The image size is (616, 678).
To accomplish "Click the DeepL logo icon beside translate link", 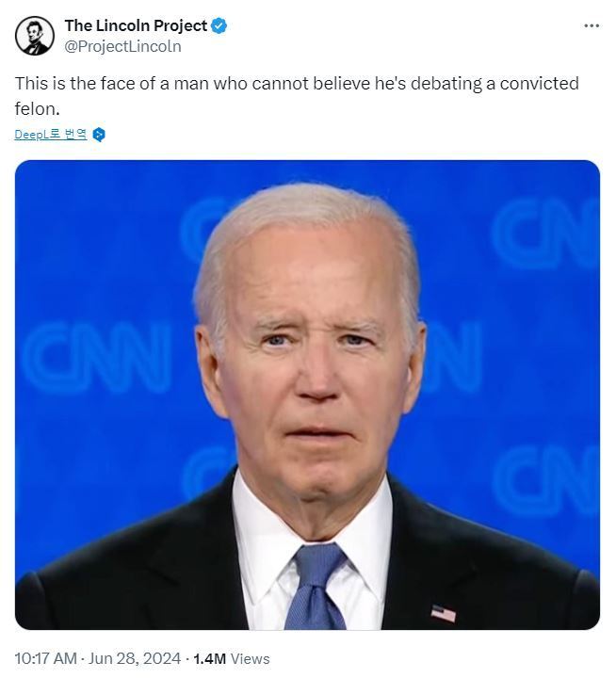I will (99, 135).
